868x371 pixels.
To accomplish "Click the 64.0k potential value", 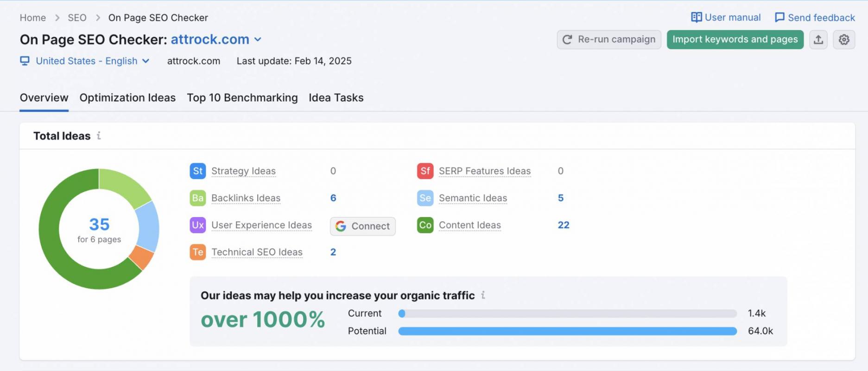I will [760, 331].
